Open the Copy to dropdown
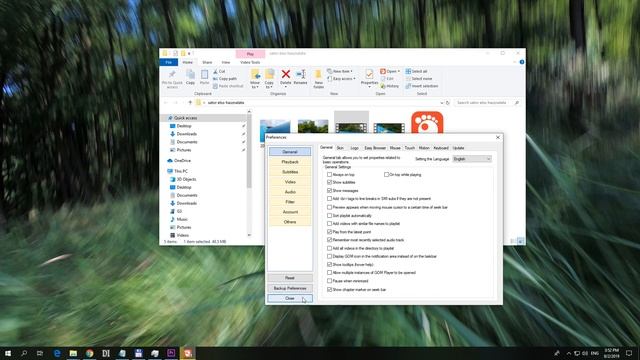This screenshot has width=640, height=360. point(269,78)
